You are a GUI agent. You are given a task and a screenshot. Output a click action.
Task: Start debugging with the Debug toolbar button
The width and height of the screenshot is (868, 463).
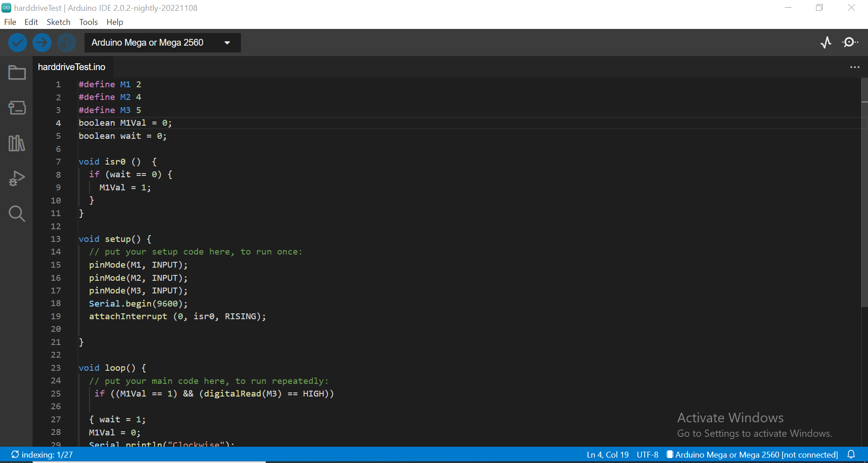(66, 43)
